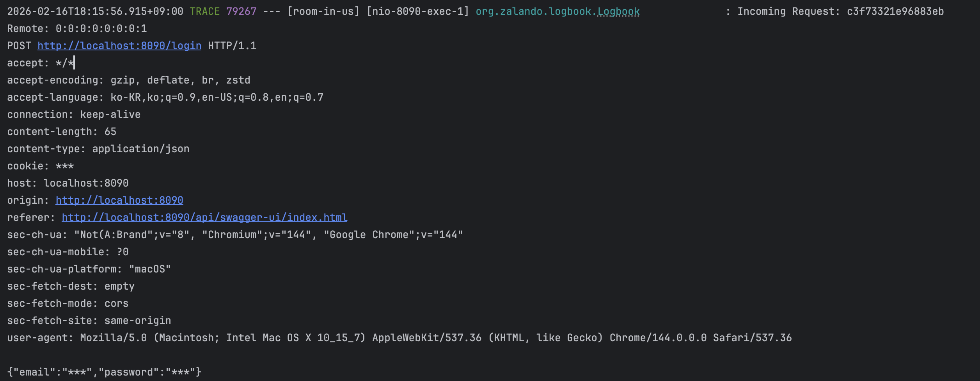Viewport: 980px width, 381px height.
Task: Click the connection: keep-alive line
Action: pos(74,114)
